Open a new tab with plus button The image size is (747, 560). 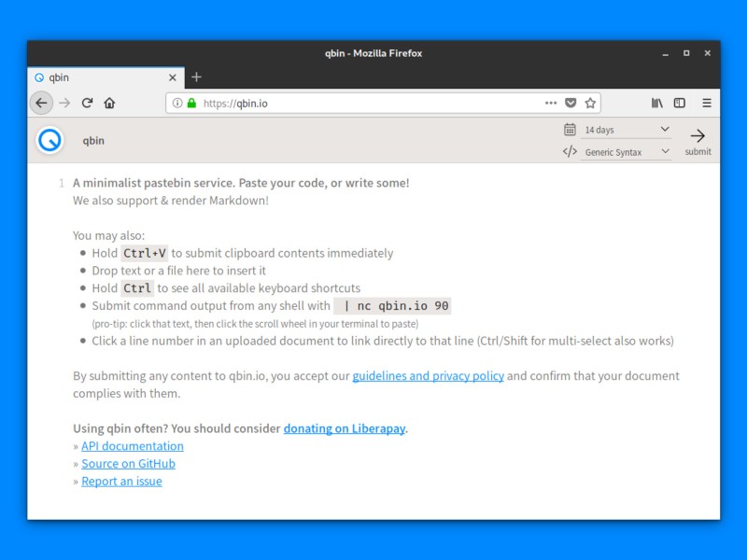click(196, 77)
